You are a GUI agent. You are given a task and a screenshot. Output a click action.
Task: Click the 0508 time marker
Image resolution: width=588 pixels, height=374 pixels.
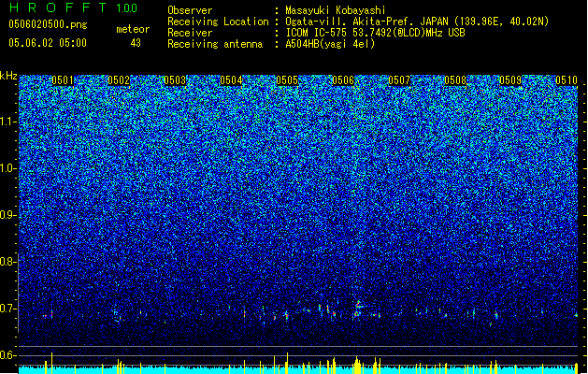click(x=455, y=80)
